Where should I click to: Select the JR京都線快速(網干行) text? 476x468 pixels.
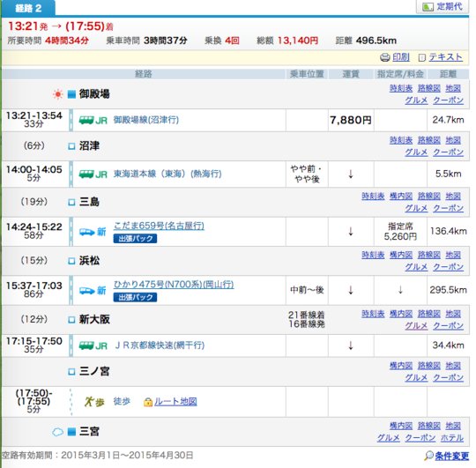tap(160, 345)
